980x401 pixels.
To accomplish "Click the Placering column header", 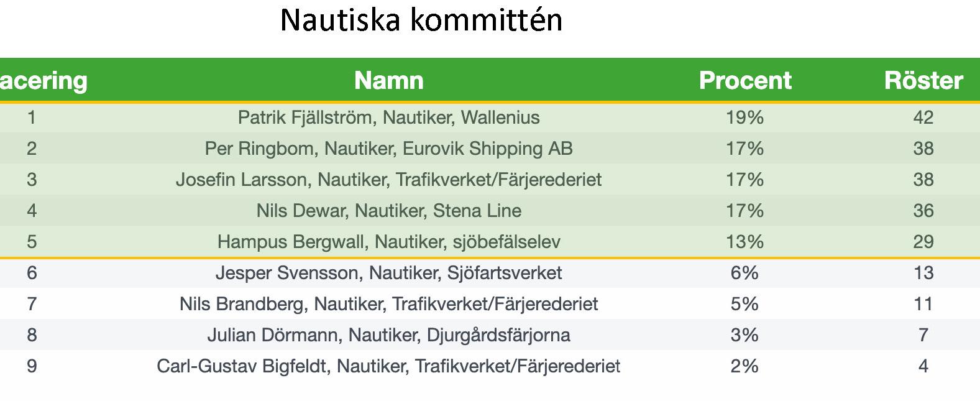I will click(44, 80).
